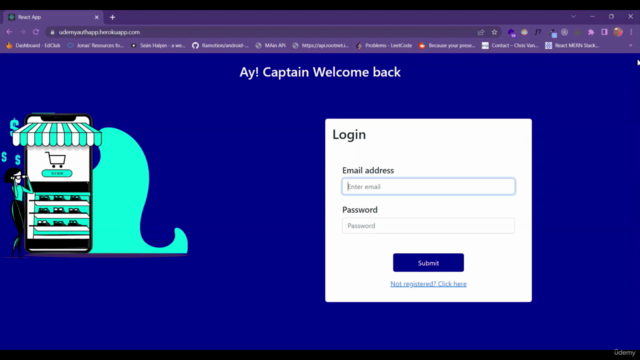Follow the Not registered? Click here link

tap(428, 284)
